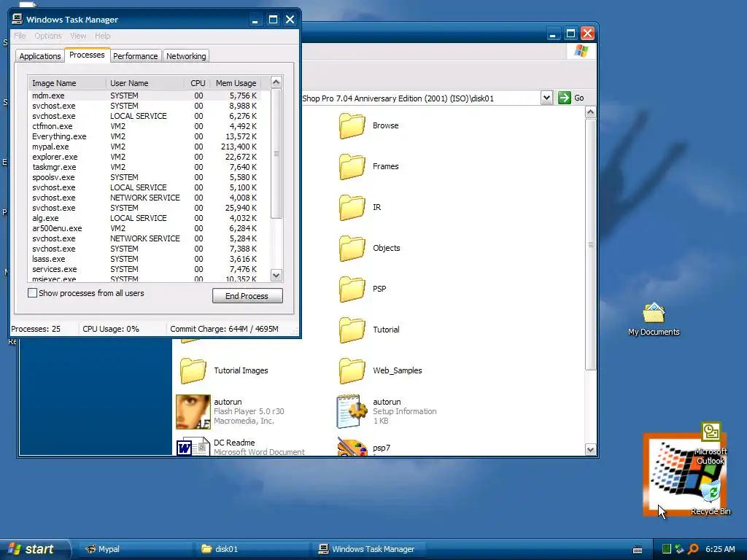Sort processes by User Name column header
Image resolution: width=747 pixels, height=560 pixels.
[x=145, y=83]
